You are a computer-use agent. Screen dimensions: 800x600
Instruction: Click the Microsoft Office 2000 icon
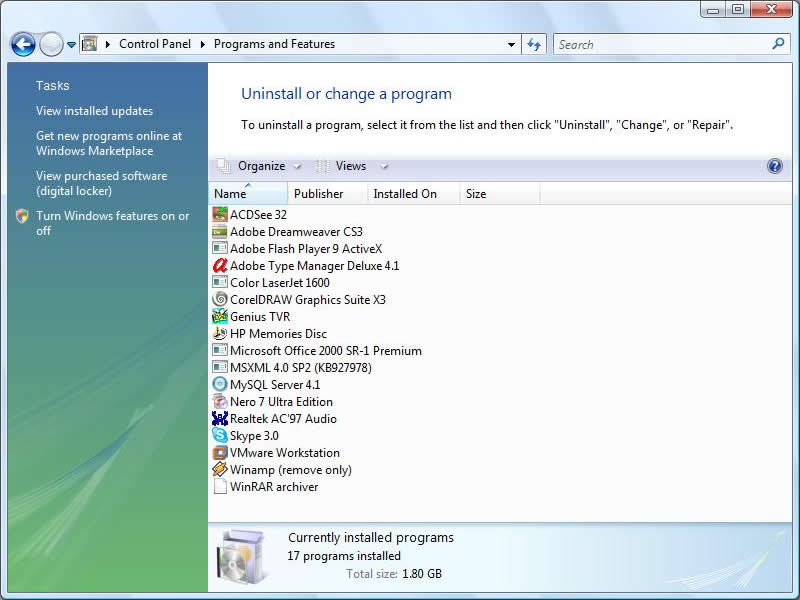(220, 351)
